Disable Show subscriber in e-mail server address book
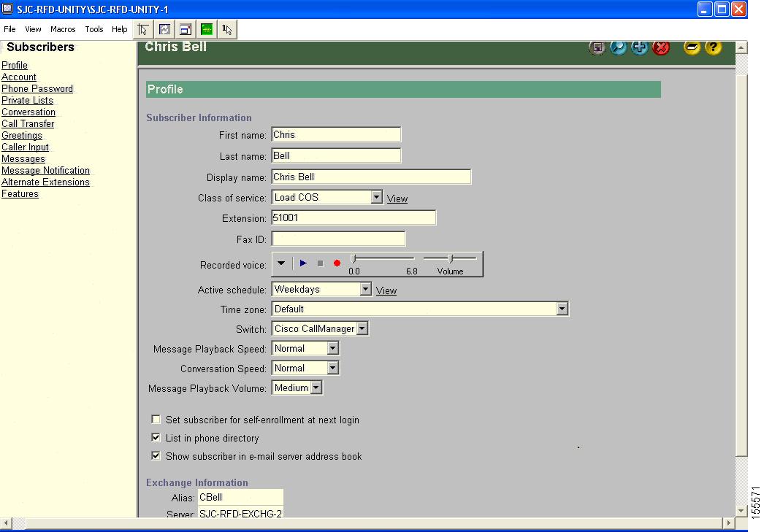 pyautogui.click(x=156, y=455)
